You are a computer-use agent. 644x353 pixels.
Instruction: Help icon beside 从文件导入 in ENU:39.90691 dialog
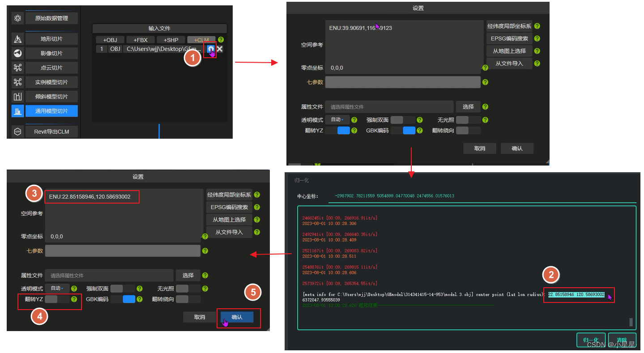(537, 64)
